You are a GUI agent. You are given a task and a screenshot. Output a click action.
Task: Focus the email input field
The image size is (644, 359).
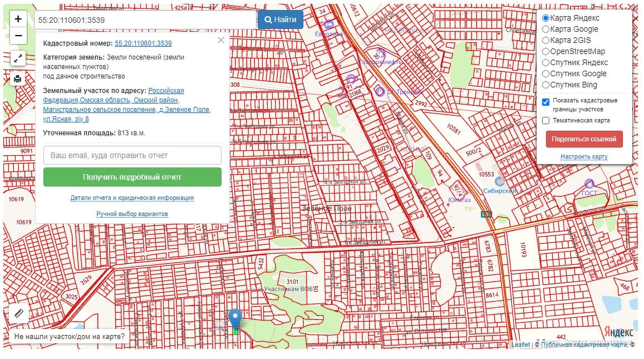pyautogui.click(x=132, y=155)
